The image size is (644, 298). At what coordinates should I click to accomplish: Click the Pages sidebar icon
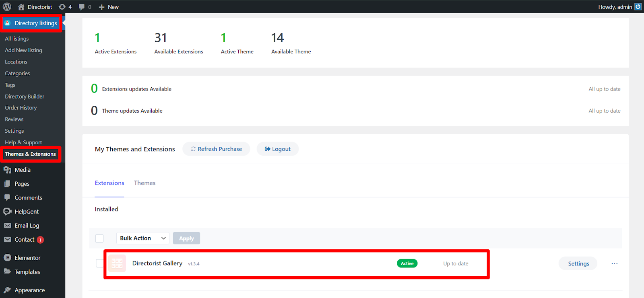[7, 183]
